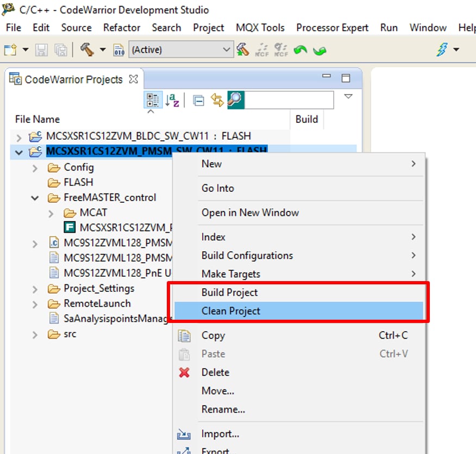The height and width of the screenshot is (454, 476).
Task: Open the Processor Expert menu
Action: [332, 28]
